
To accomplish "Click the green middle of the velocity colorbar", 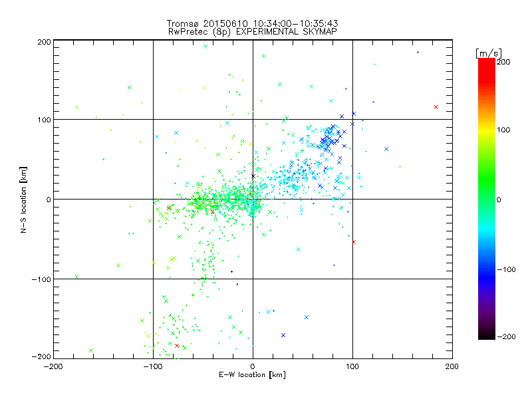I will pyautogui.click(x=487, y=199).
